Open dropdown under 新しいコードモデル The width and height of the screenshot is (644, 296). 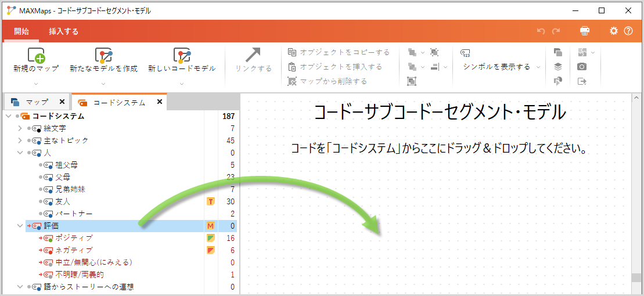182,84
